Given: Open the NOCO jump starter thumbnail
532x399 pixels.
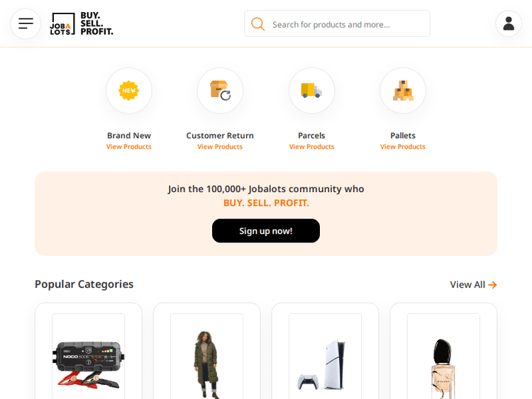Looking at the screenshot, I should point(89,358).
